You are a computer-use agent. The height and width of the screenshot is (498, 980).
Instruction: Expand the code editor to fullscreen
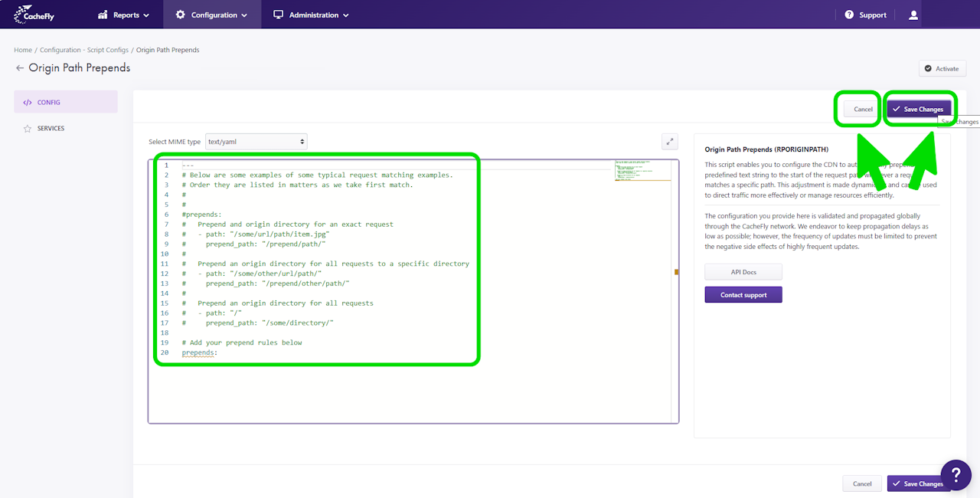click(x=670, y=142)
